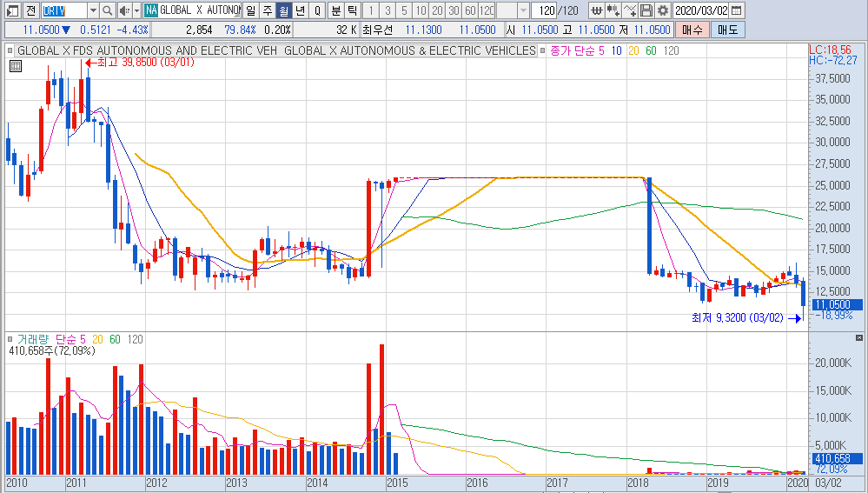This screenshot has width=868, height=493.
Task: Click the 79.84% value in quote bar
Action: click(241, 30)
